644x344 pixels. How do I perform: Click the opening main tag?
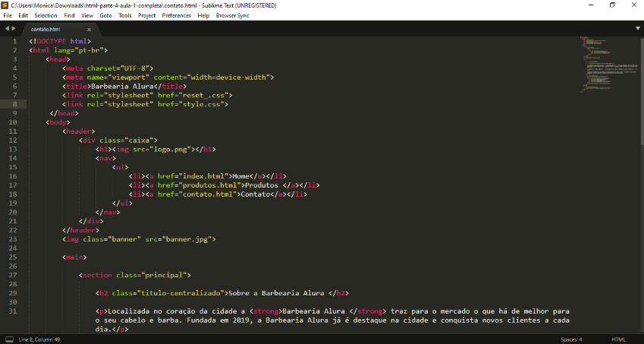(75, 257)
